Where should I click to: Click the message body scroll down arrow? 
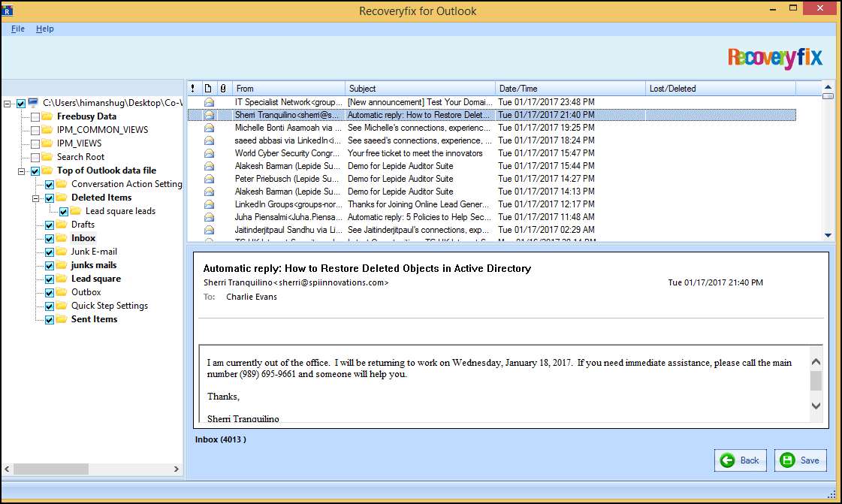pos(816,406)
